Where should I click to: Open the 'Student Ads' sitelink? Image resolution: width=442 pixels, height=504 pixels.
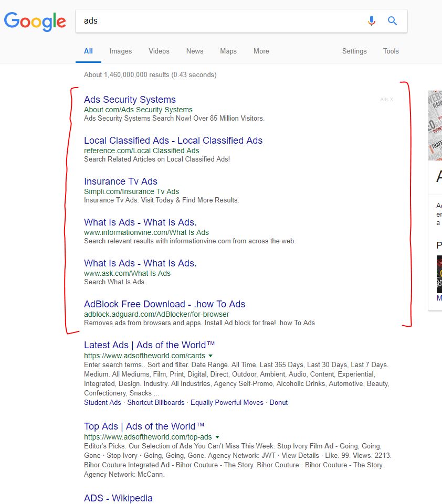[x=102, y=402]
